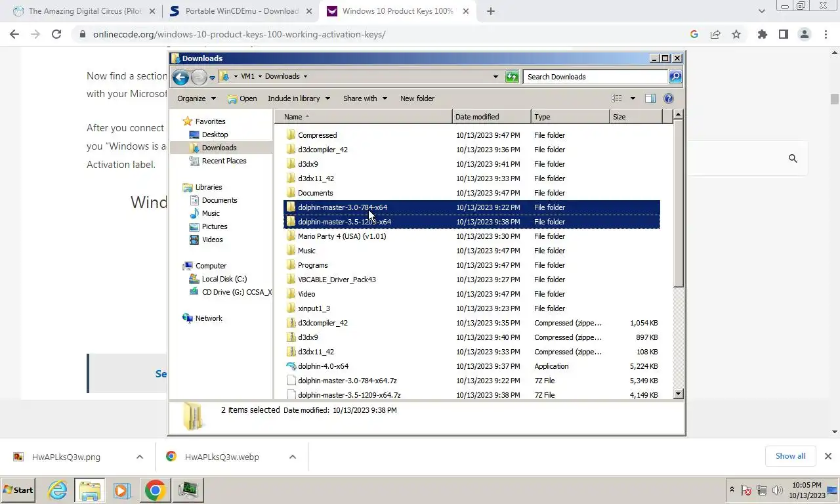Open the green monitor taskbar app
This screenshot has width=840, height=504.
[188, 490]
